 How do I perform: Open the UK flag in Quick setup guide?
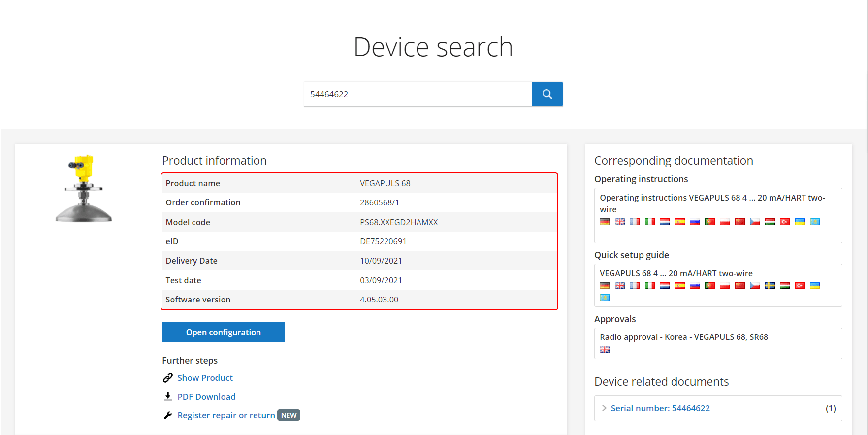[620, 285]
